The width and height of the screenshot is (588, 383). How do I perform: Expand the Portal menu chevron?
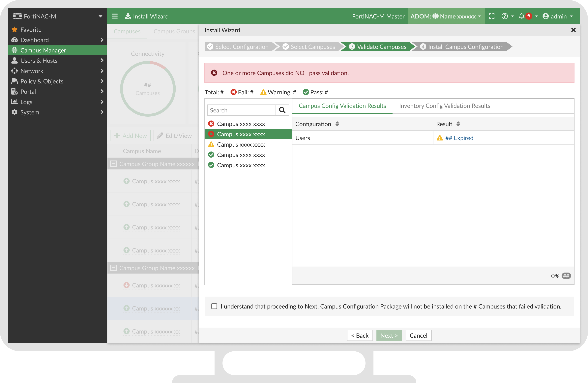click(x=102, y=91)
